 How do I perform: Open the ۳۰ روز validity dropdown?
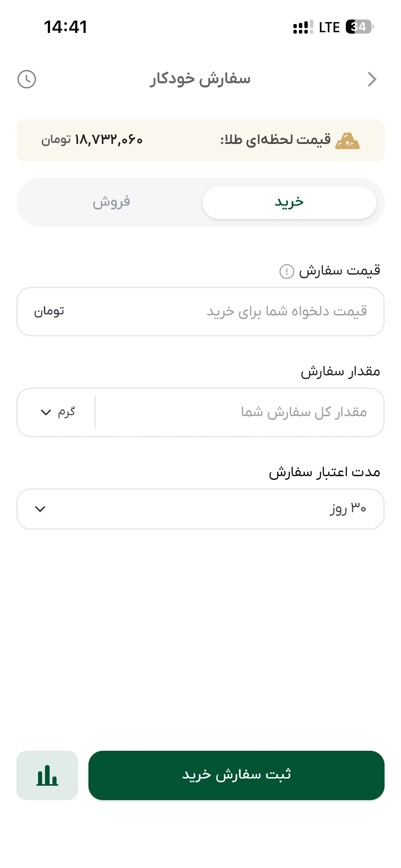pos(200,509)
